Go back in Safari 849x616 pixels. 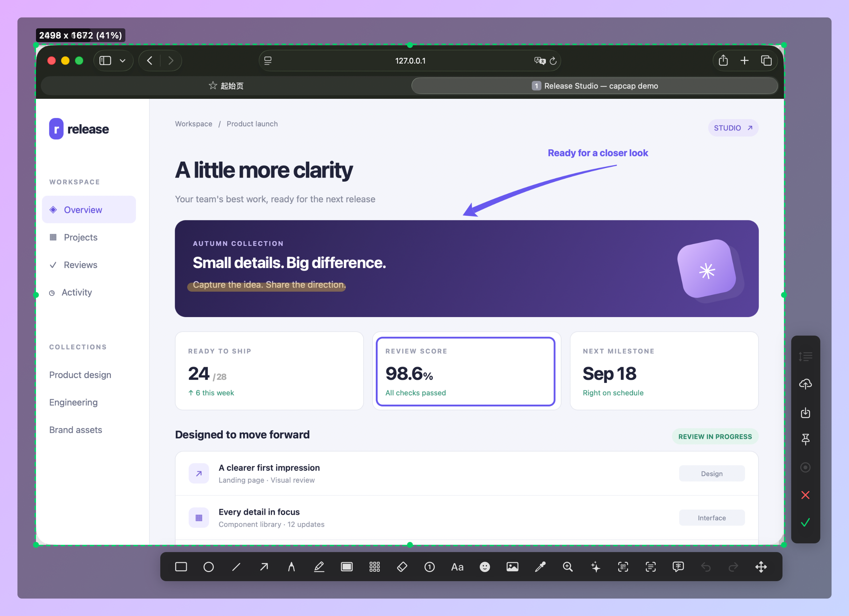point(149,61)
